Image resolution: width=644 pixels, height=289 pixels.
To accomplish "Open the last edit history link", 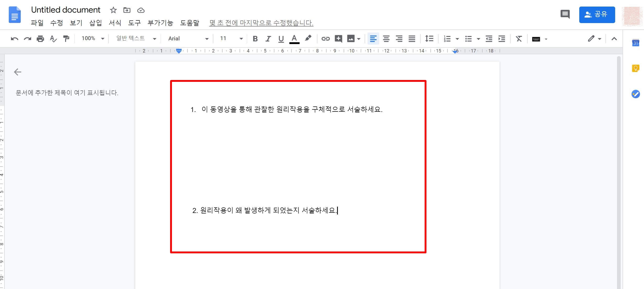I will (261, 23).
